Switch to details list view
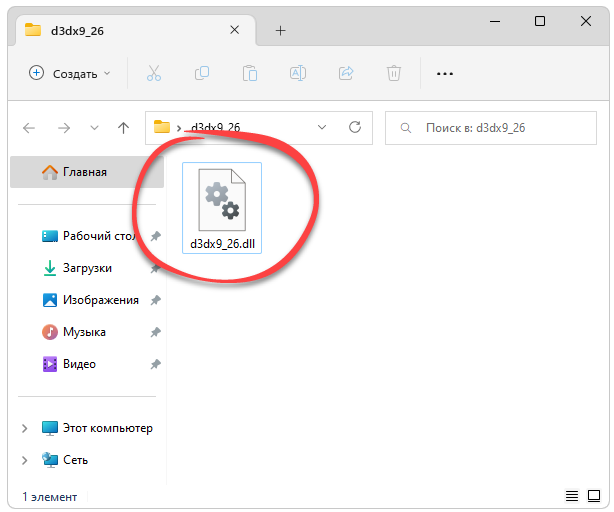This screenshot has width=614, height=512. coord(572,495)
